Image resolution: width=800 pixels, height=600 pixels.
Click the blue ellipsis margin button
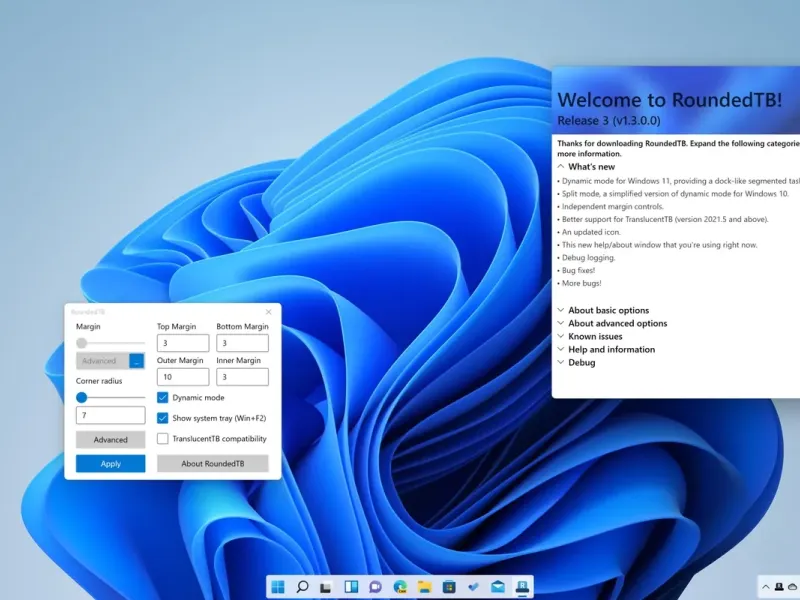137,361
